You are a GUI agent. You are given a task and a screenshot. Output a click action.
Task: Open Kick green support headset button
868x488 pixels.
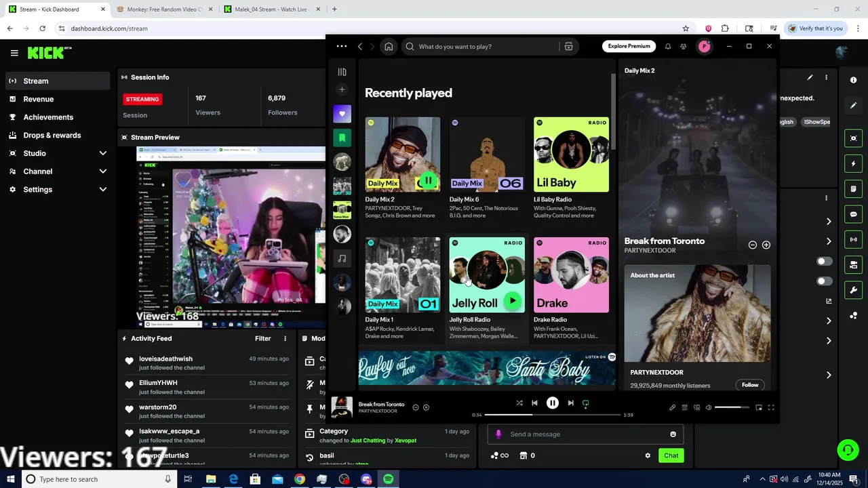click(847, 450)
